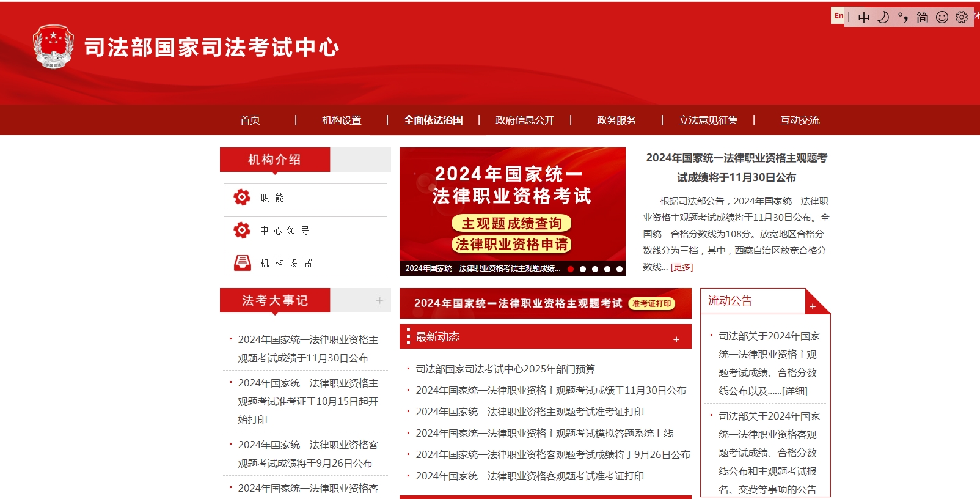The width and height of the screenshot is (980, 499).
Task: Select fifth carousel dot
Action: pyautogui.click(x=620, y=268)
